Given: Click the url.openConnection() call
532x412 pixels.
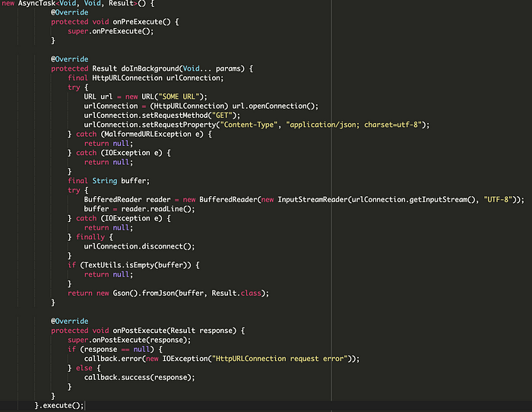Looking at the screenshot, I should point(274,106).
